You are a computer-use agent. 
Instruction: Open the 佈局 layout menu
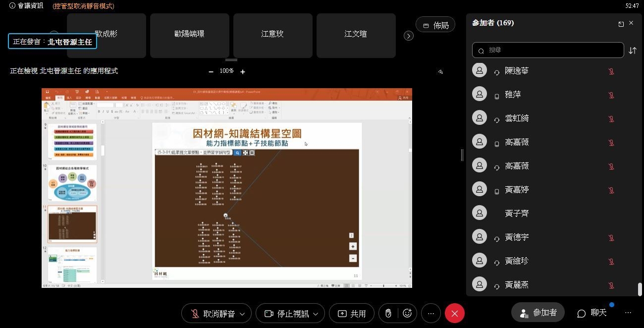point(435,25)
